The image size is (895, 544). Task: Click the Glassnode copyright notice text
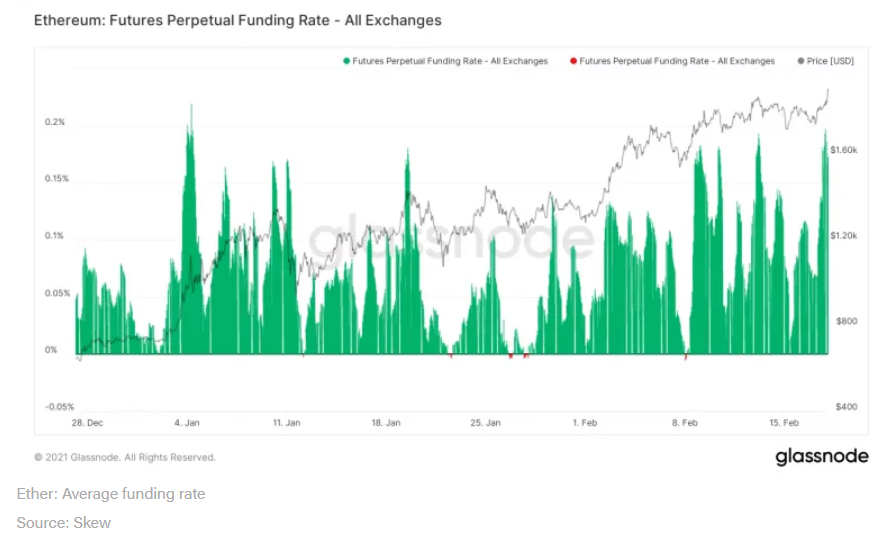point(125,457)
